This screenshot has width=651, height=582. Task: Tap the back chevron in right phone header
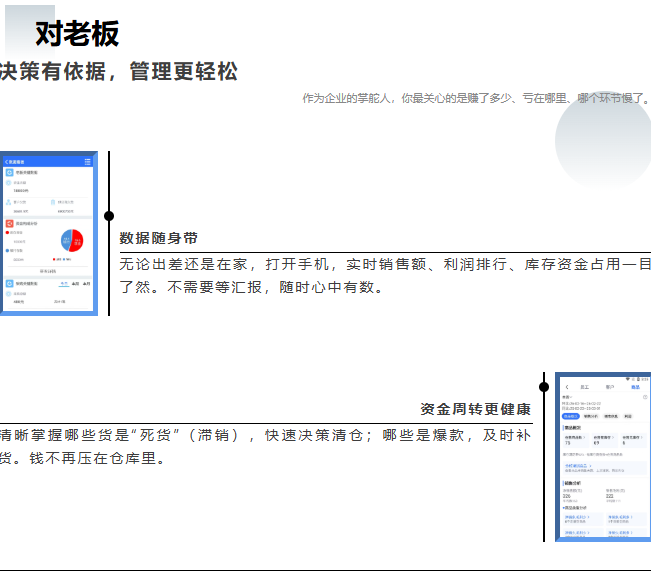tap(566, 386)
